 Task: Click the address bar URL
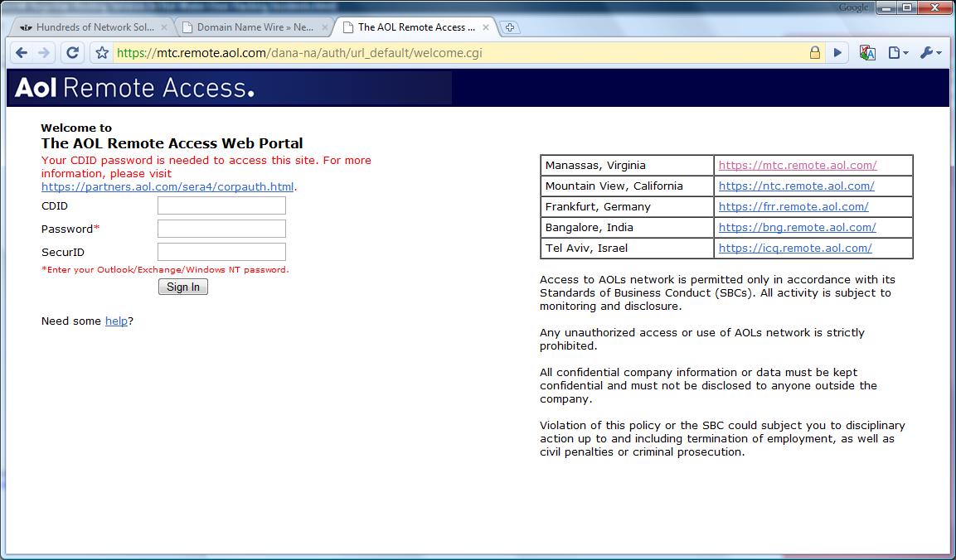pyautogui.click(x=299, y=53)
